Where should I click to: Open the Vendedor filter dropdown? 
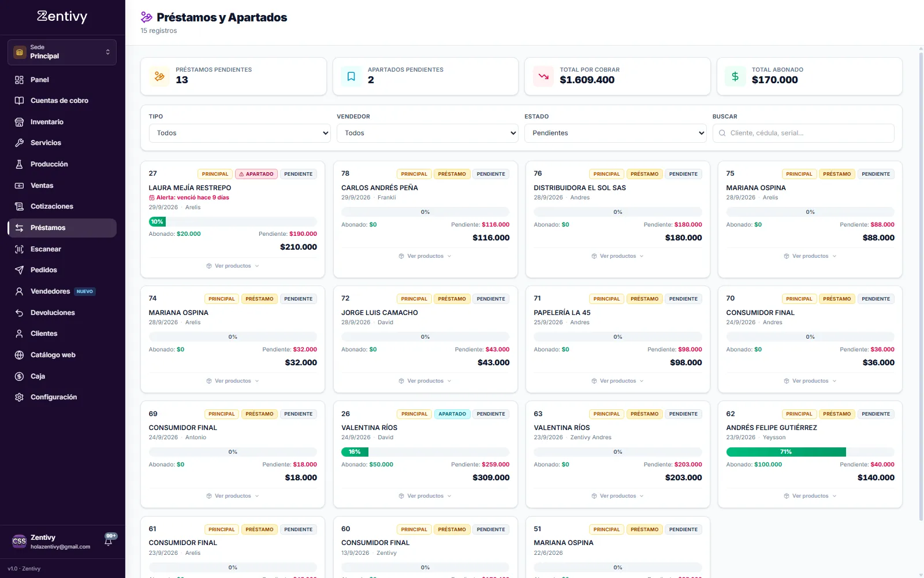tap(427, 133)
